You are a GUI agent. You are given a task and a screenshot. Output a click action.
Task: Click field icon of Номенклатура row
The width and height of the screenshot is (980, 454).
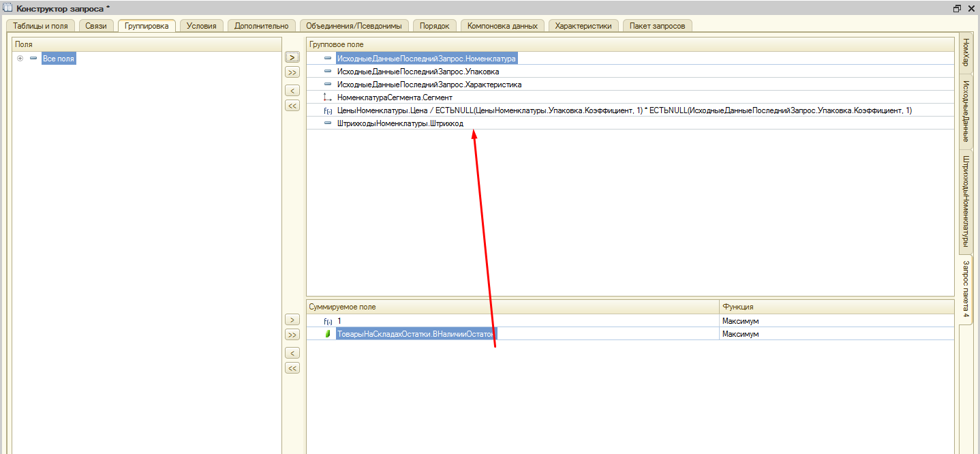click(x=328, y=59)
